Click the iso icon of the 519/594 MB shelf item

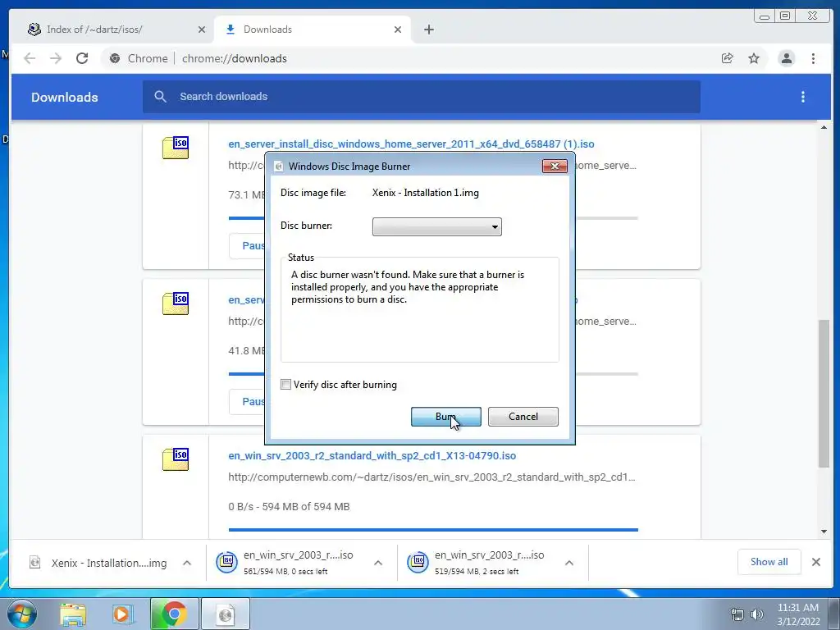click(418, 562)
